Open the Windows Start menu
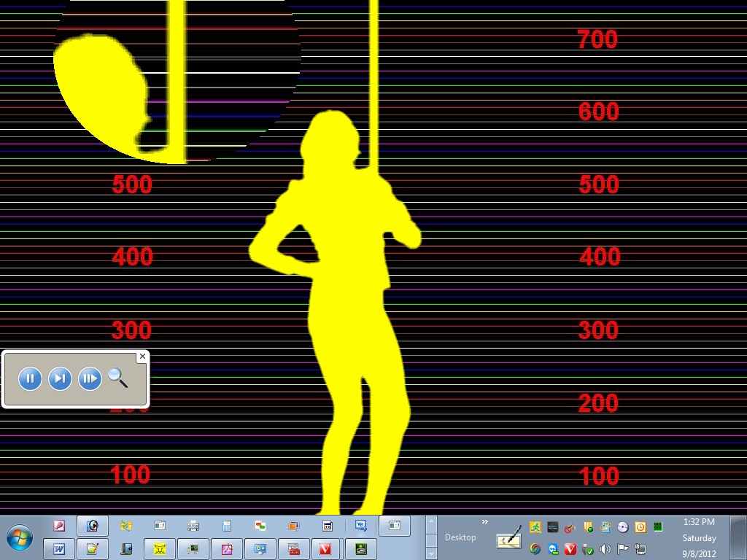The image size is (747, 560). pos(20,537)
